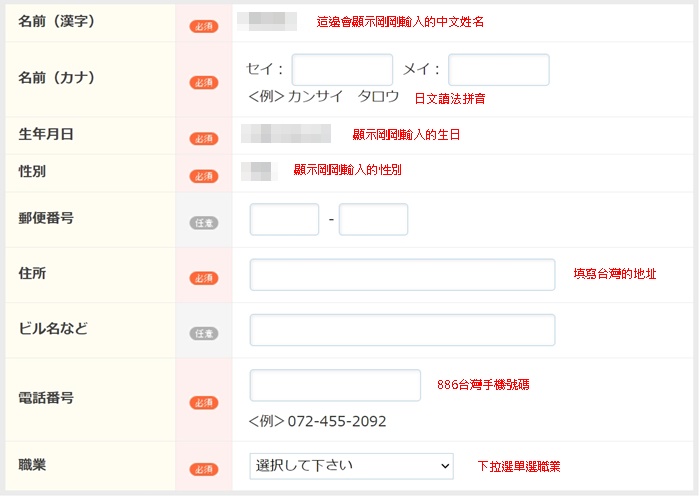Click the 電話番号 phone number field

(335, 385)
